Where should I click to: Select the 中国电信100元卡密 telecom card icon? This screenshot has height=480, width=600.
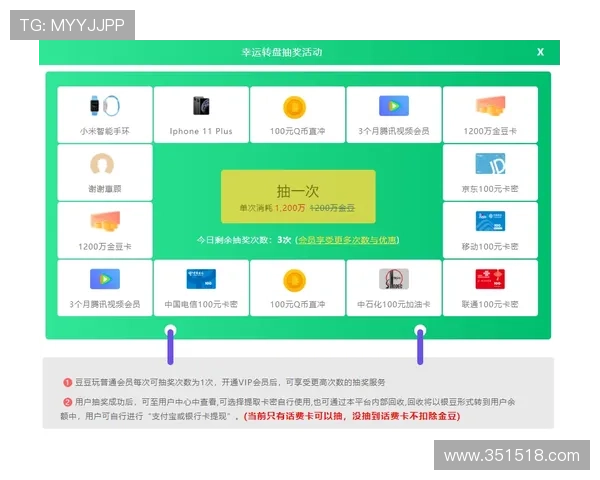[201, 279]
